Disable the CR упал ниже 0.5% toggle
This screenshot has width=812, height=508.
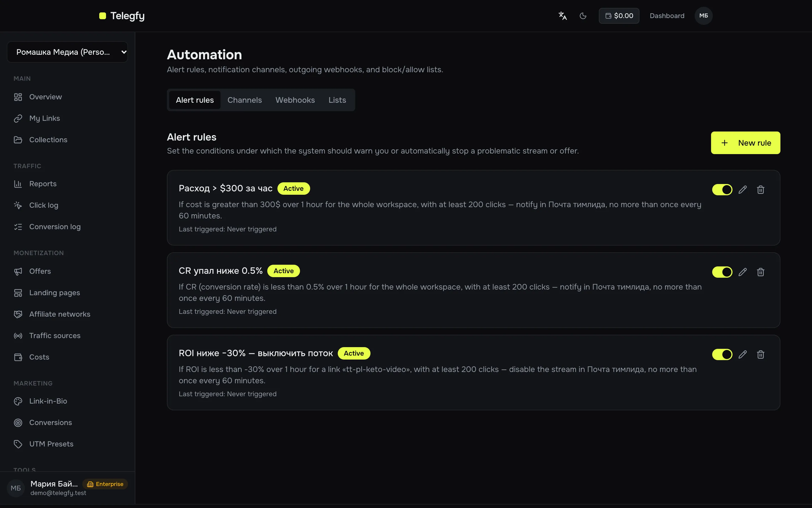click(x=722, y=272)
